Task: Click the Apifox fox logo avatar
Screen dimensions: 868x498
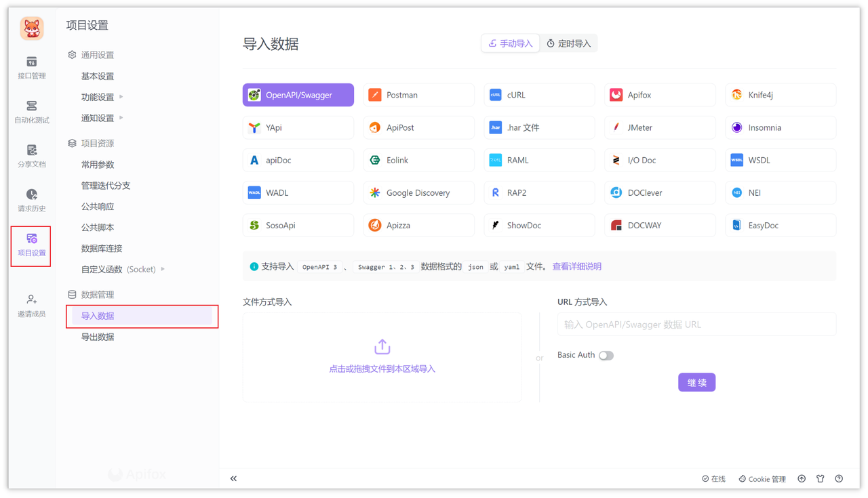Action: 32,28
